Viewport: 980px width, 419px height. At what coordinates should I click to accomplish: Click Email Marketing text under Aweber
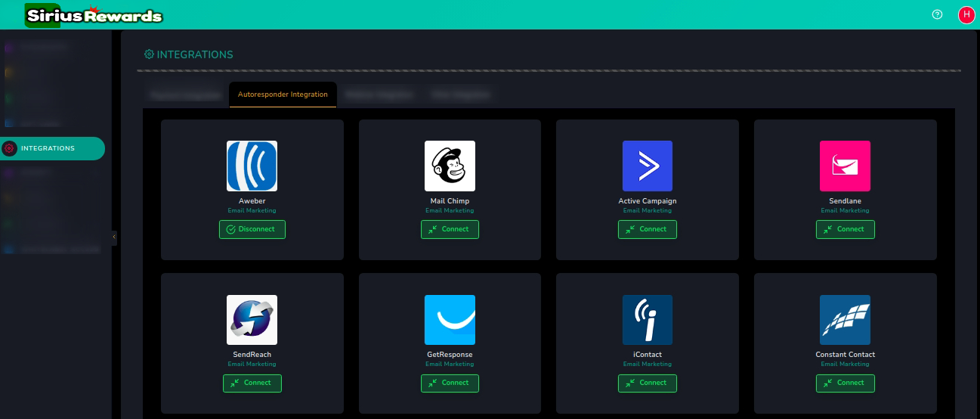[252, 210]
